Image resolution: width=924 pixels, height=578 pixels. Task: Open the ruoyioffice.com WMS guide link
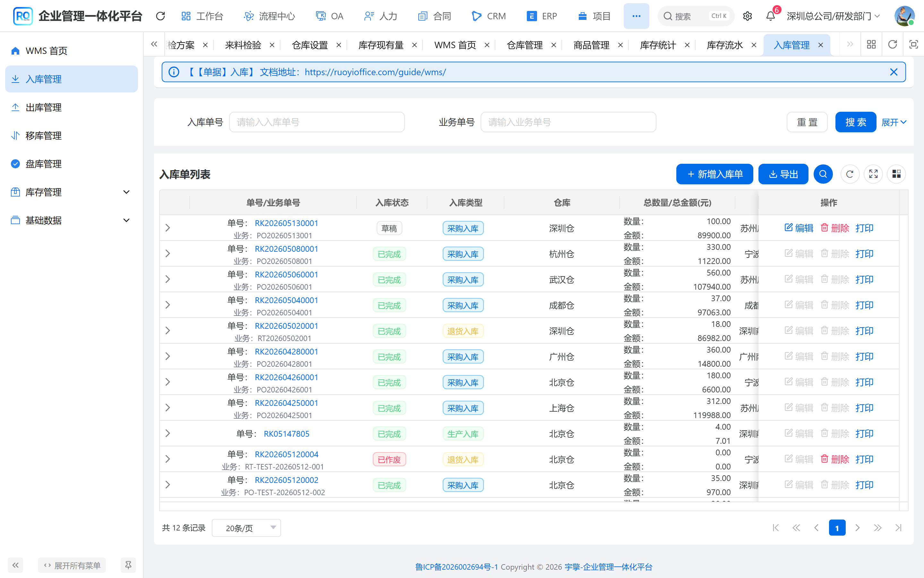(375, 72)
